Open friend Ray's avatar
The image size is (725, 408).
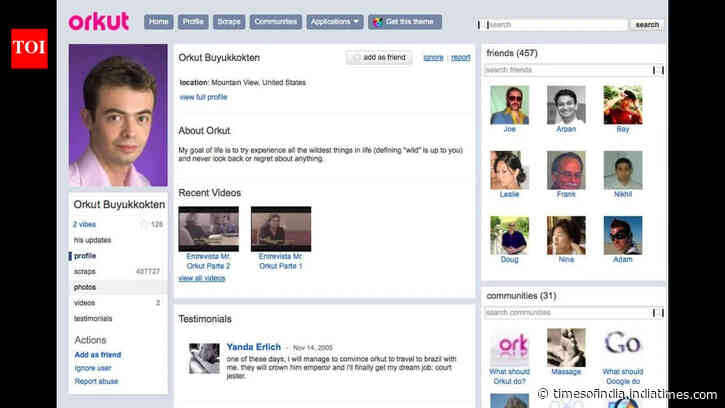click(623, 105)
